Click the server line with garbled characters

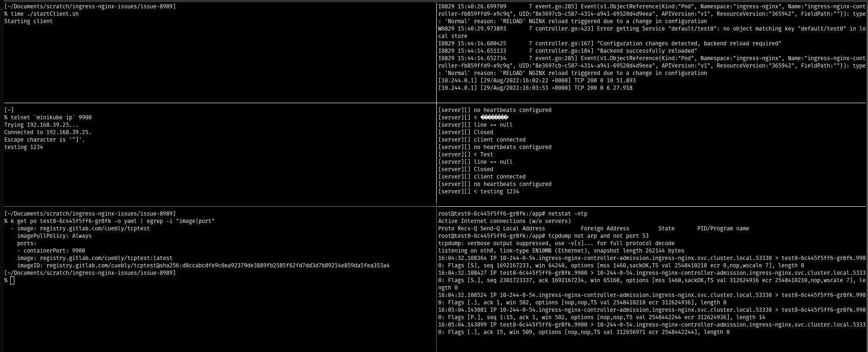[x=473, y=117]
